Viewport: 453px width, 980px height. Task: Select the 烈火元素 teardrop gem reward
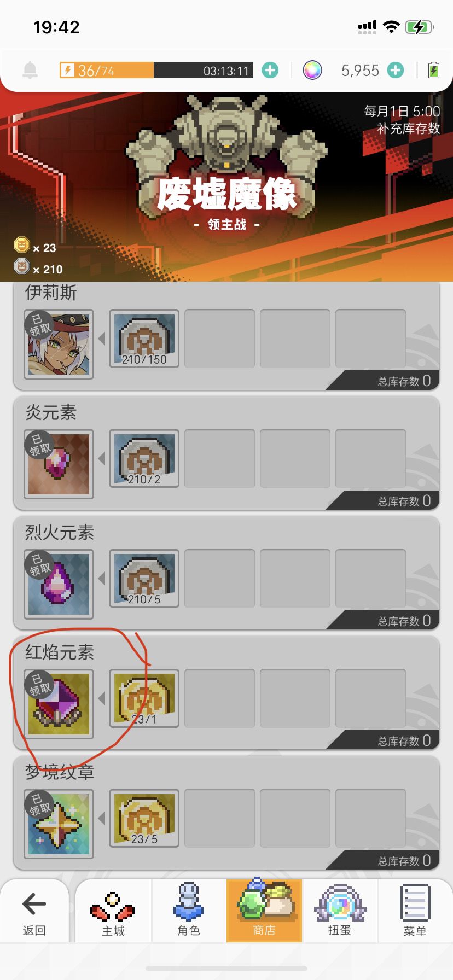(x=59, y=584)
